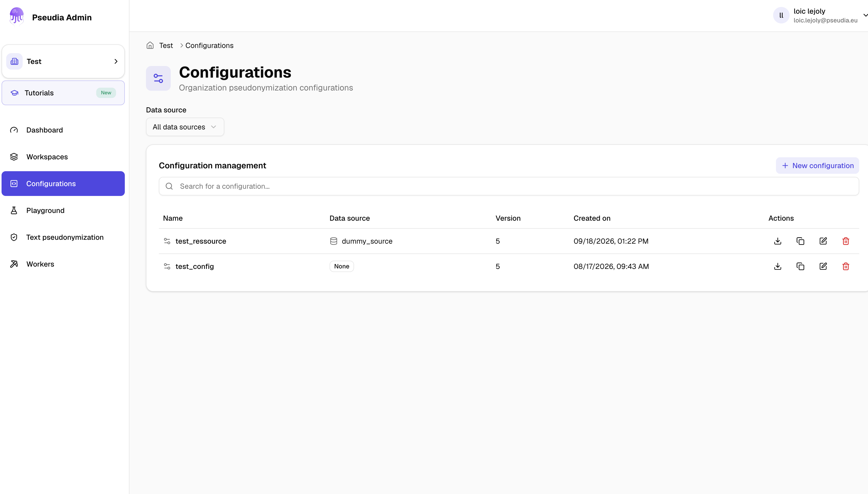
Task: Click the Pseudia jellyfish logo
Action: (x=16, y=16)
